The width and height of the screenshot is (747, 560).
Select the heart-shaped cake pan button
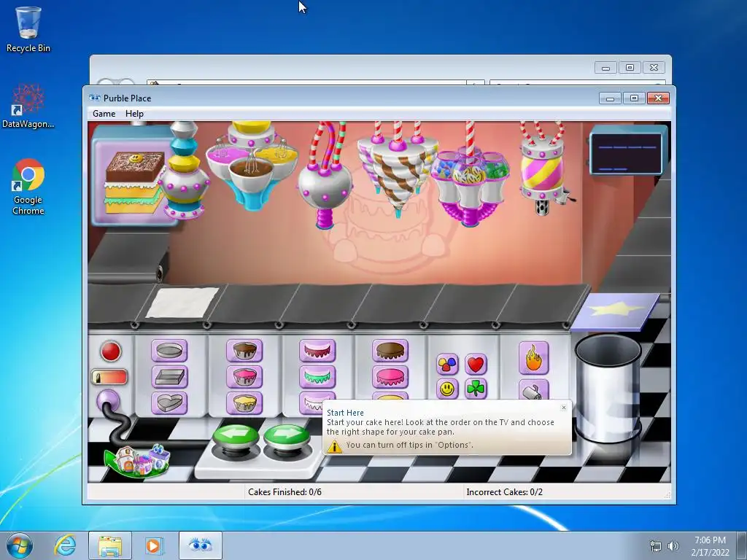point(169,402)
